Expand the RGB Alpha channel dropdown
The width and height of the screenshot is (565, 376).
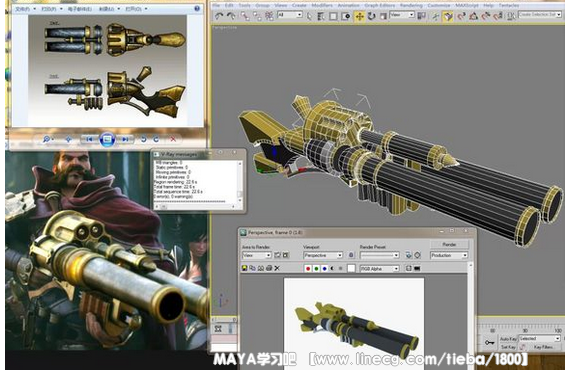(379, 269)
